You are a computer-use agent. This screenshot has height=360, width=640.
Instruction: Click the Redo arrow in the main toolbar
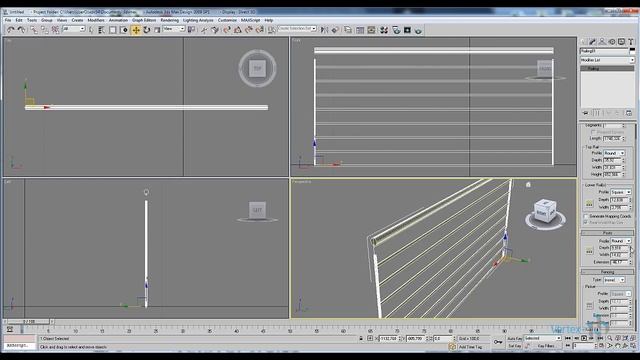tap(21, 30)
